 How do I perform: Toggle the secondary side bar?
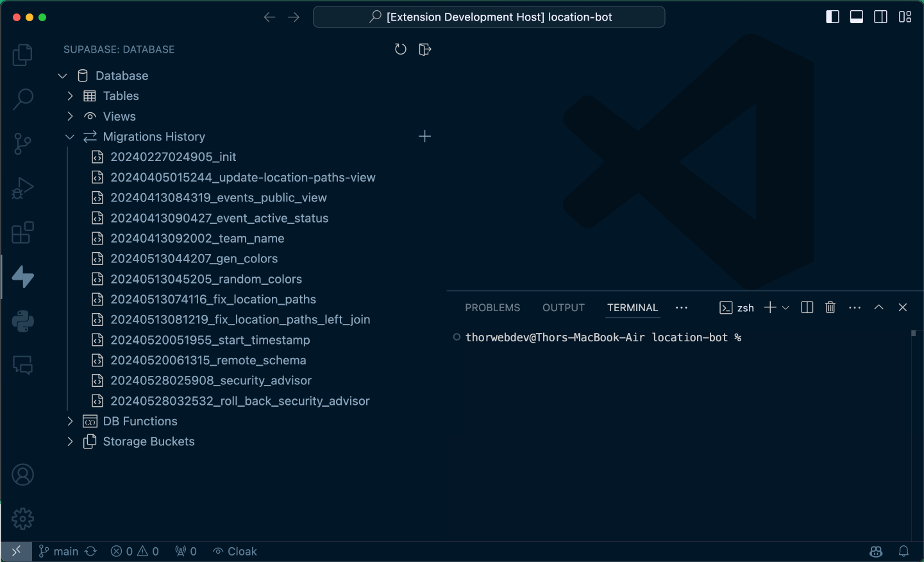[x=881, y=17]
